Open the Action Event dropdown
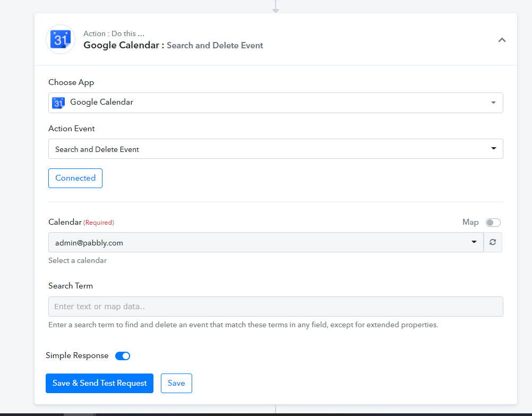Viewport: 532px width, 416px height. 276,149
